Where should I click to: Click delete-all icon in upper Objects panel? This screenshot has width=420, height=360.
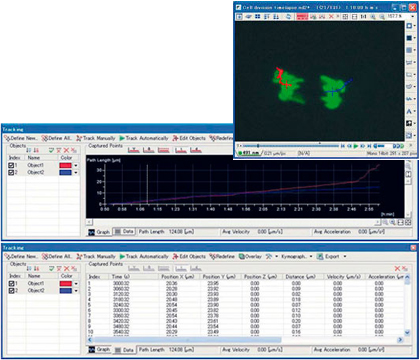click(74, 150)
